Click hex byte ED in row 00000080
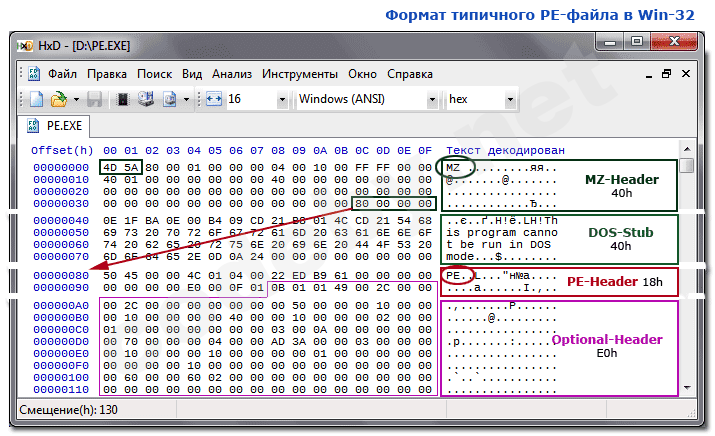The height and width of the screenshot is (436, 715). coord(299,276)
